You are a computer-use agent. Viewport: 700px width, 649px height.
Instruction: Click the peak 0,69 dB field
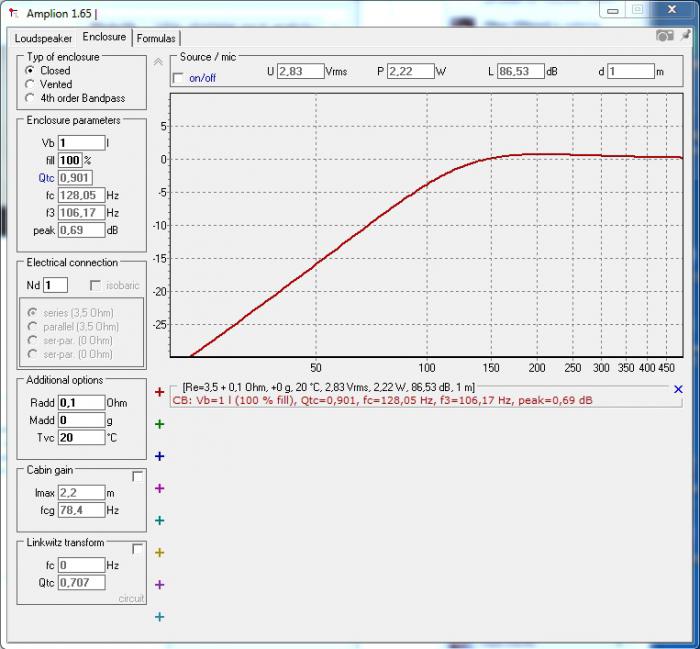[81, 230]
